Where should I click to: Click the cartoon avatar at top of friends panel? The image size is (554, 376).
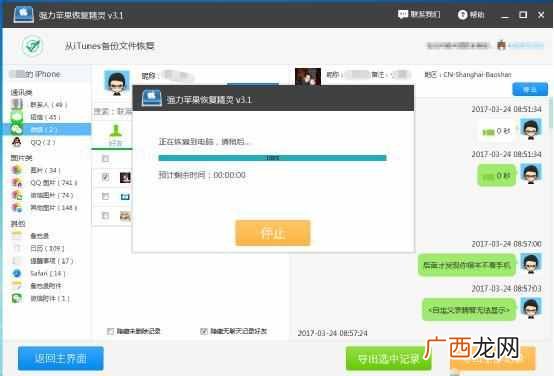pos(117,83)
